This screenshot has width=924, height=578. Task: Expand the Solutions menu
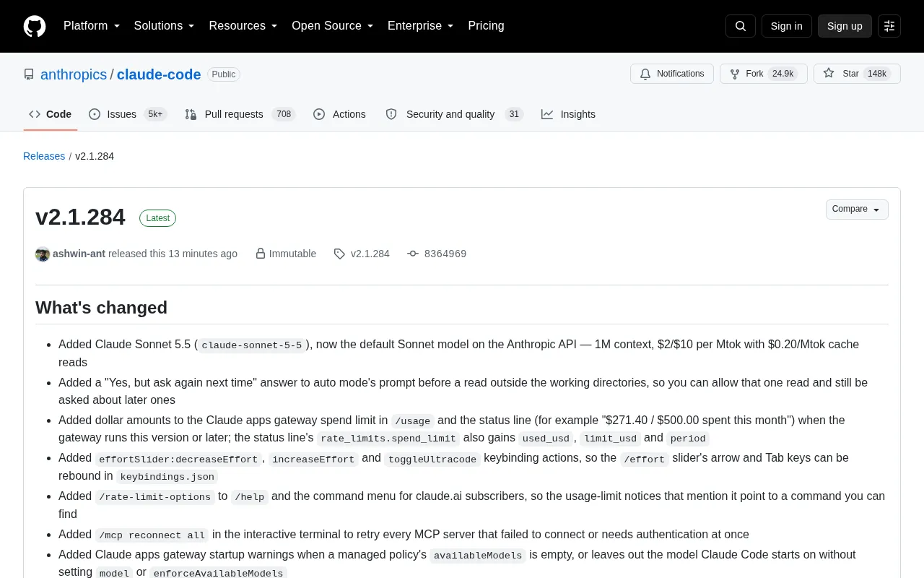(165, 26)
